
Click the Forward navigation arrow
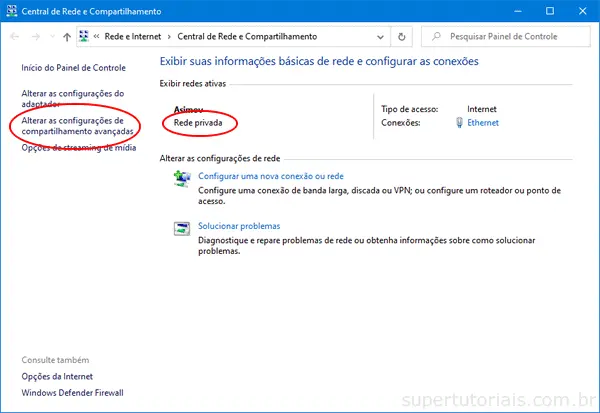click(x=36, y=37)
